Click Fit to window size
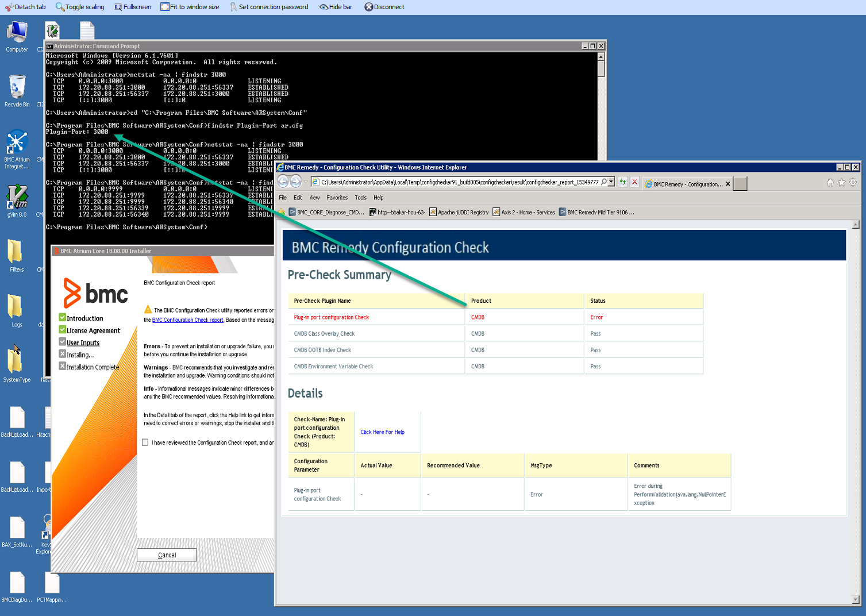This screenshot has width=866, height=616. click(190, 7)
